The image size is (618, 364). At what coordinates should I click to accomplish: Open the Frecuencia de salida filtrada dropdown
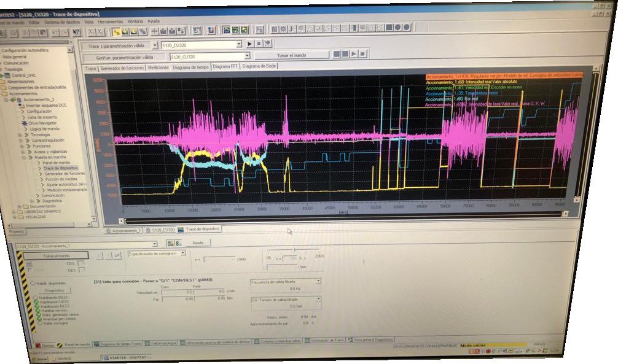coord(318,281)
